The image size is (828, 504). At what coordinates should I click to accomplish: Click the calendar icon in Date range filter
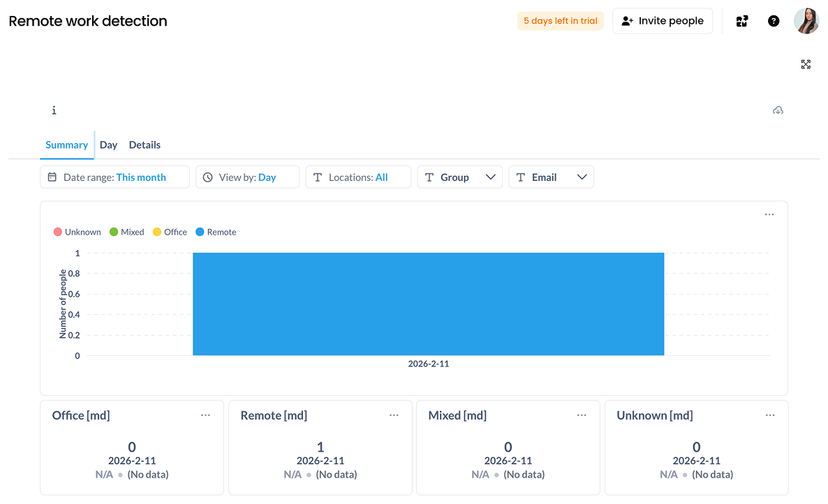[x=52, y=177]
